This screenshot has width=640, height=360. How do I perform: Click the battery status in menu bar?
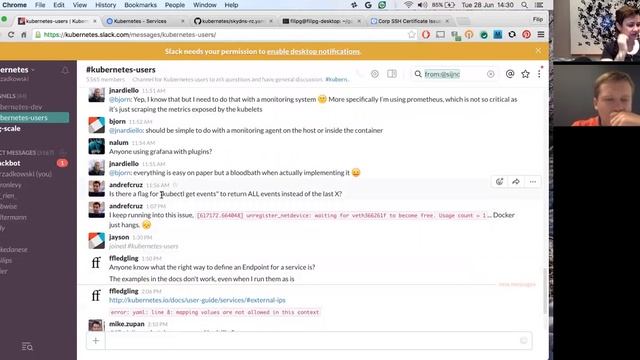coord(444,5)
